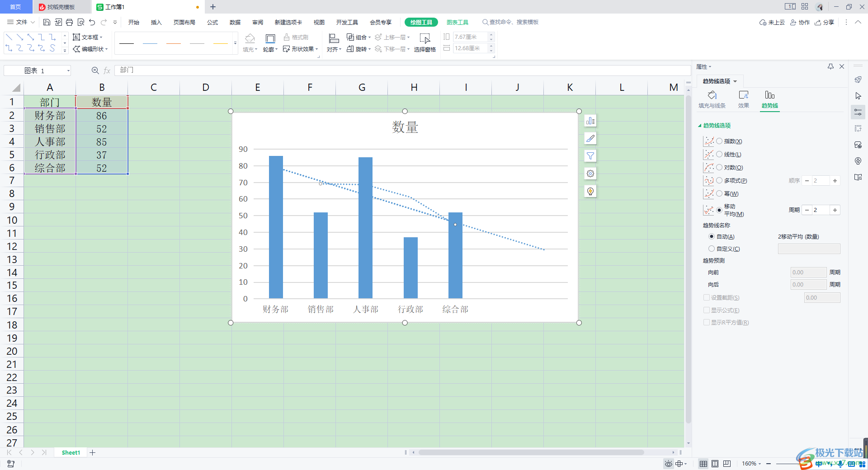Click the Collaborate (协作) button
Image resolution: width=868 pixels, height=470 pixels.
pos(800,22)
